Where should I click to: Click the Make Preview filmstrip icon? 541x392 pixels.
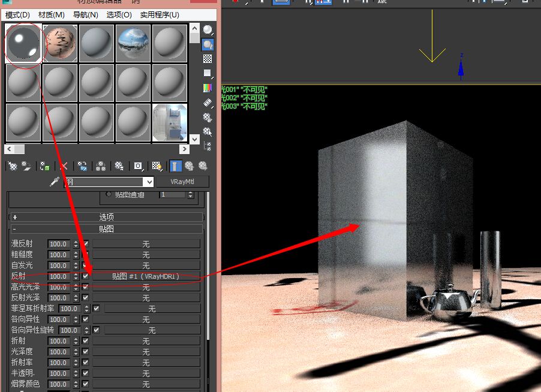pyautogui.click(x=208, y=102)
